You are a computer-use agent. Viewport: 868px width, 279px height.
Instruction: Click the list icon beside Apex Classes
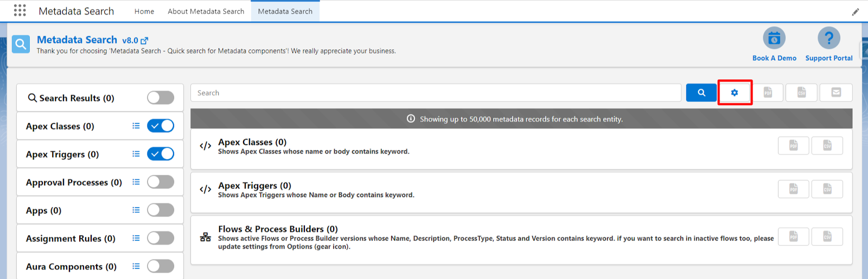point(136,126)
